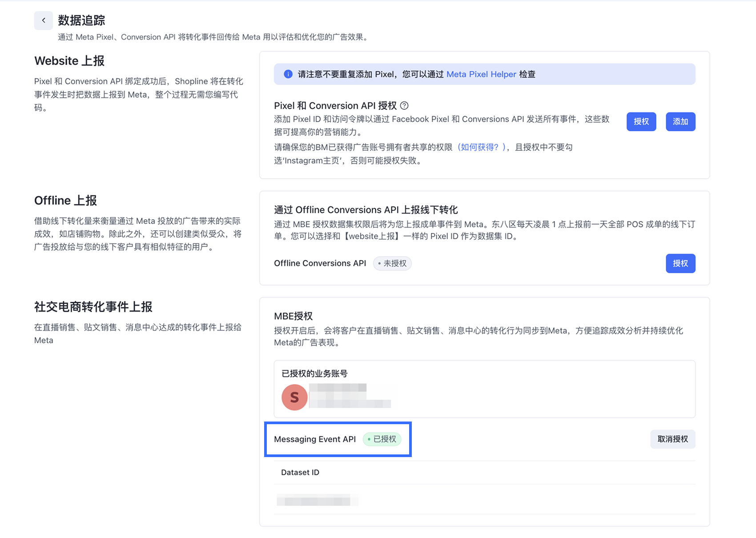Open the 如何获得? help link
This screenshot has height=538, width=756.
pyautogui.click(x=482, y=147)
